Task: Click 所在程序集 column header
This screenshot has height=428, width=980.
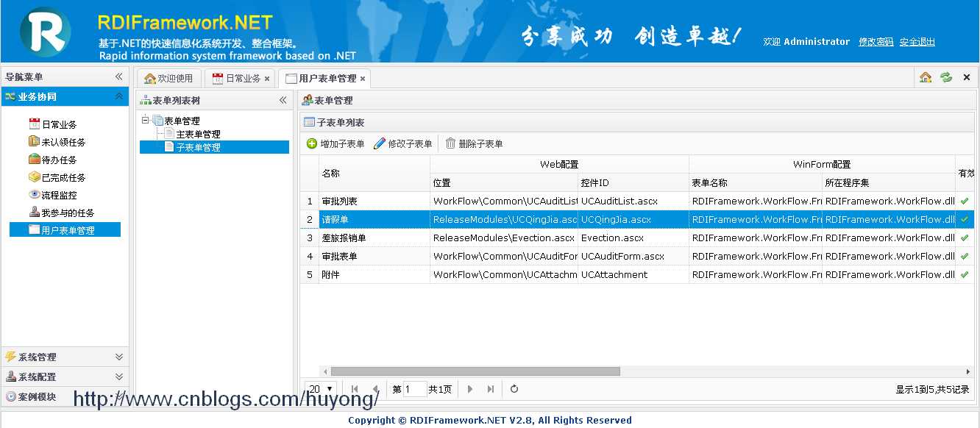Action: (889, 182)
